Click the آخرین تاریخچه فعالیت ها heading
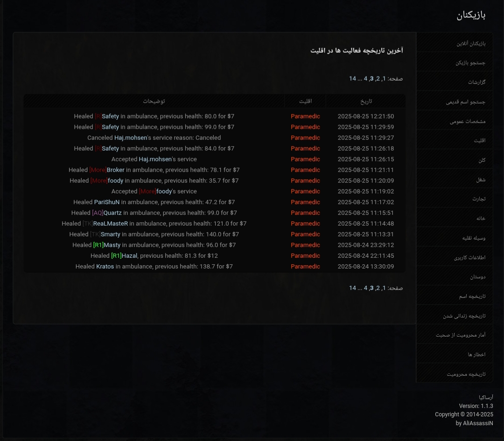The height and width of the screenshot is (441, 504). (357, 50)
